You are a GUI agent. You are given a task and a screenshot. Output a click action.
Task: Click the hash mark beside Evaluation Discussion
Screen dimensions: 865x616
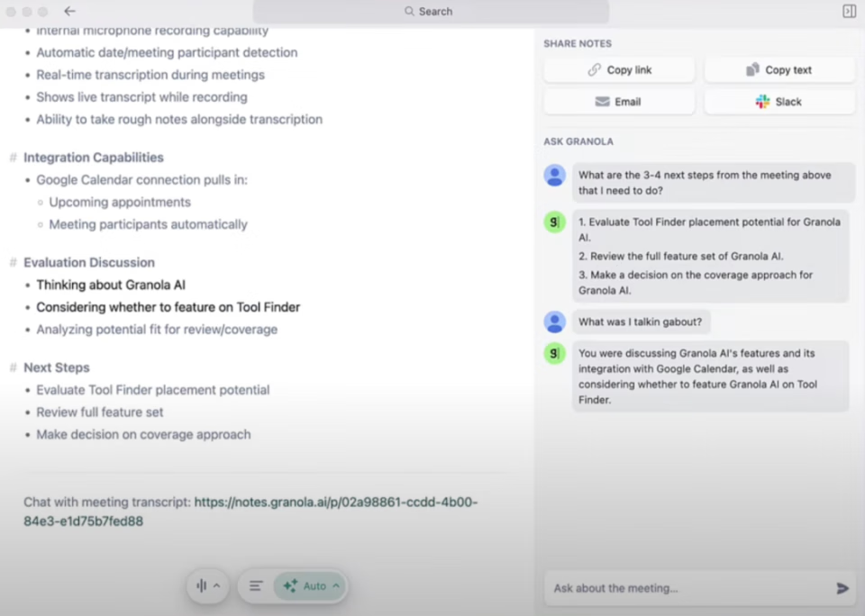(x=13, y=262)
